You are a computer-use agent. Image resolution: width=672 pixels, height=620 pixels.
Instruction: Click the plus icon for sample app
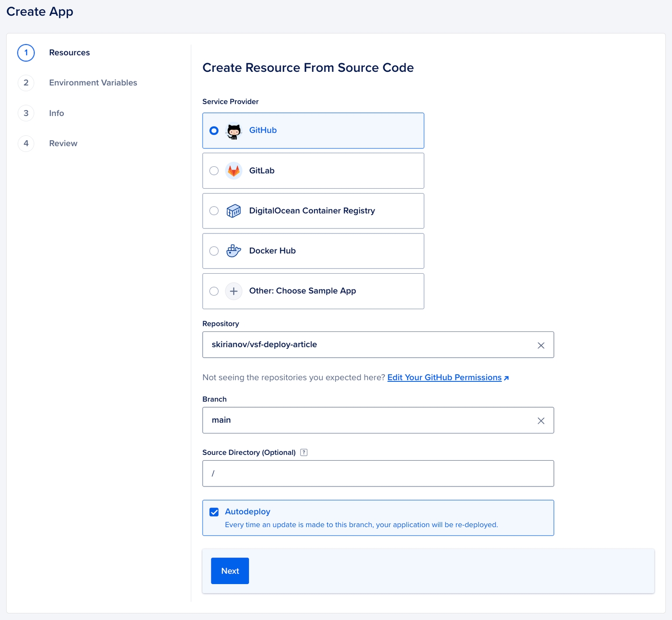pos(234,291)
